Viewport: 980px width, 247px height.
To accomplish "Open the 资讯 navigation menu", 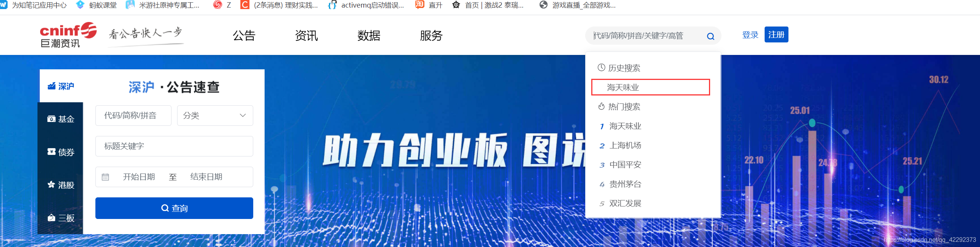I will click(x=306, y=35).
